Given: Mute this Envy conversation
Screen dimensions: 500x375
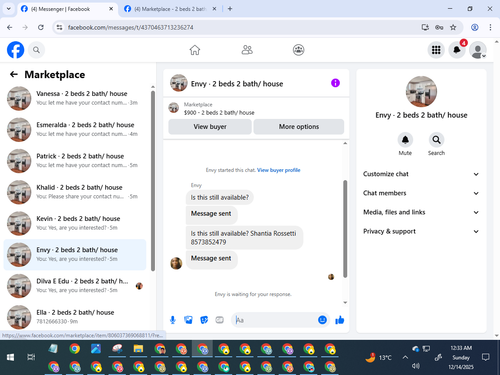Looking at the screenshot, I should [405, 140].
